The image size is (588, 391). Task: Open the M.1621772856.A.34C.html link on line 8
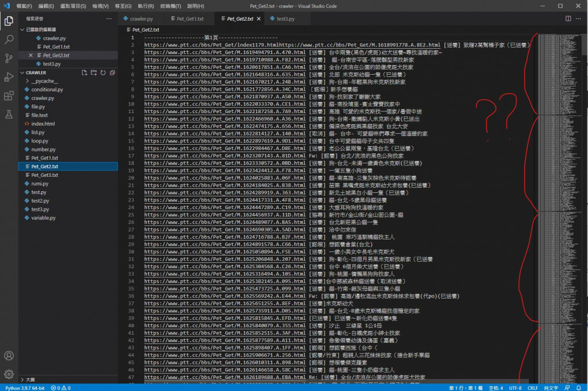(x=225, y=89)
